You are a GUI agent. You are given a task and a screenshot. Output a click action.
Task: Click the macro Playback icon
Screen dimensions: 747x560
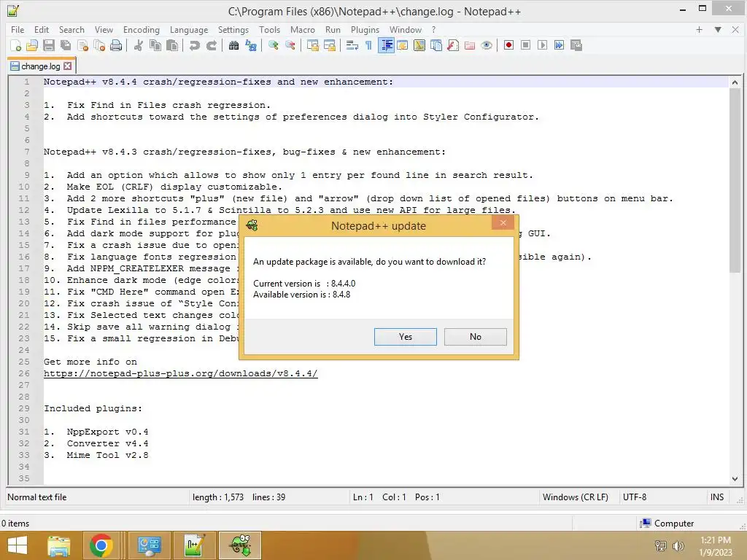pyautogui.click(x=542, y=45)
